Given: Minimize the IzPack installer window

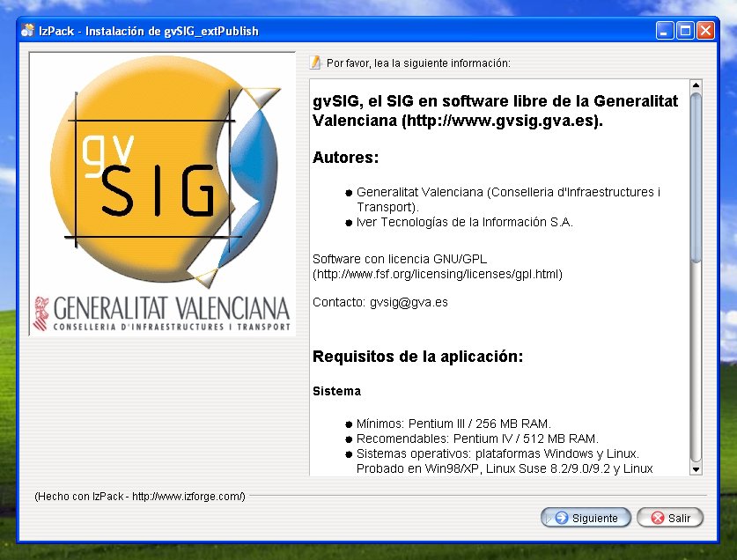Looking at the screenshot, I should (665, 31).
